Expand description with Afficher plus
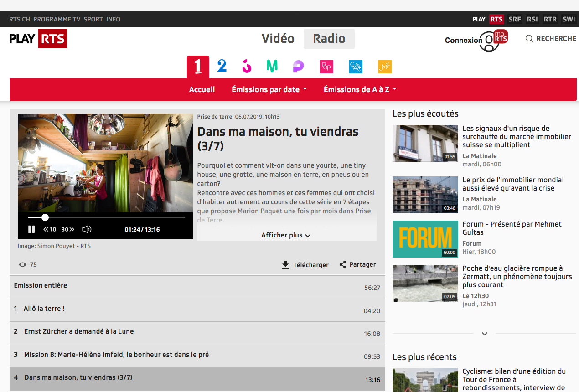Image resolution: width=579 pixels, height=392 pixels. click(286, 235)
